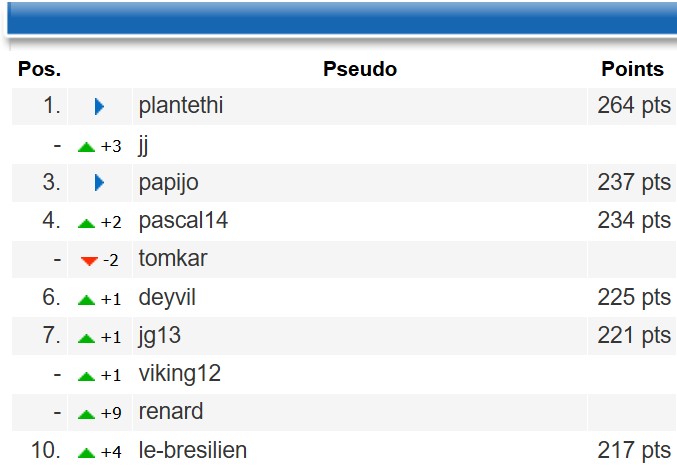Open the le-bresilien player entry
This screenshot has height=470, width=677.
click(x=193, y=450)
